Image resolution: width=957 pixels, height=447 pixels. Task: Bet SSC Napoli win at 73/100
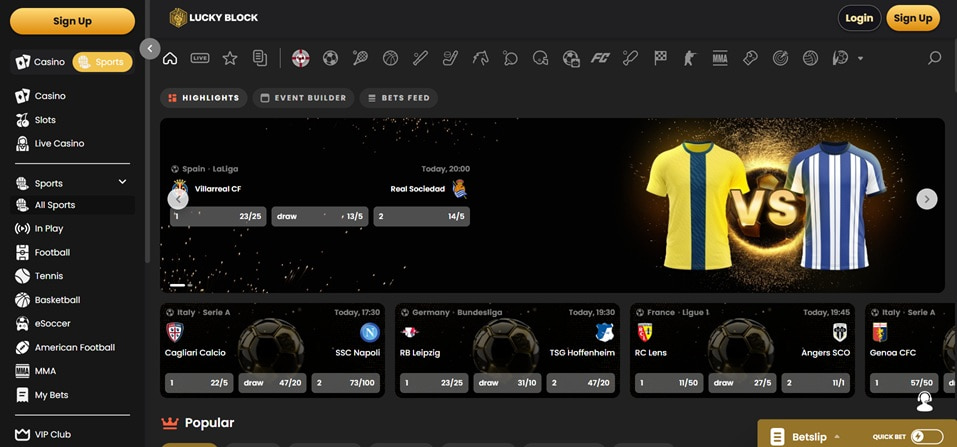pos(345,383)
